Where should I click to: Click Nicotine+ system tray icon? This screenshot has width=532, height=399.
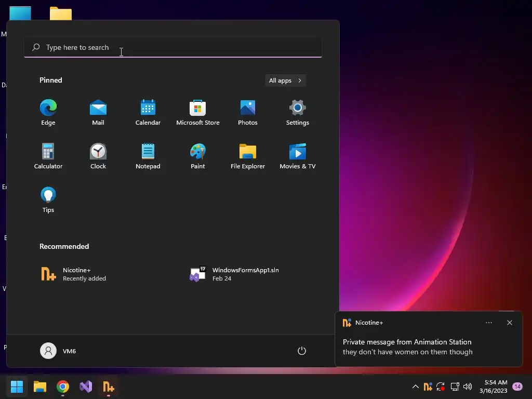(428, 387)
